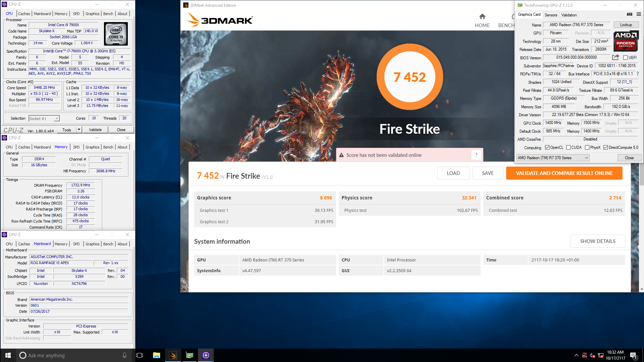Click the Core Speed value 5498.20 MHz
Viewport: 644px width, 362px height.
(x=44, y=88)
